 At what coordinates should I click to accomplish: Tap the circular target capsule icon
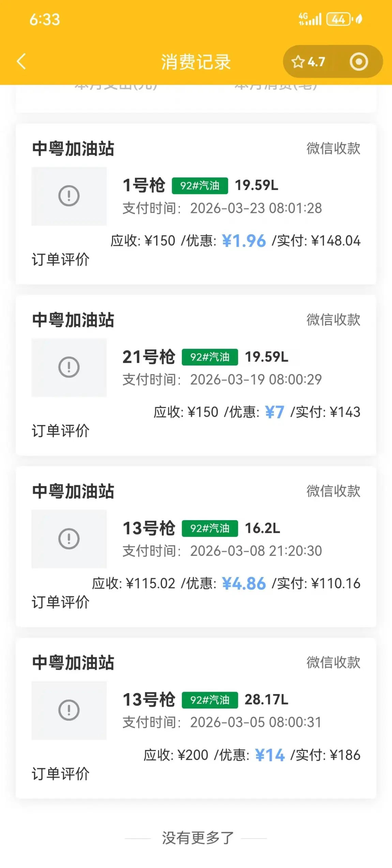pos(359,62)
